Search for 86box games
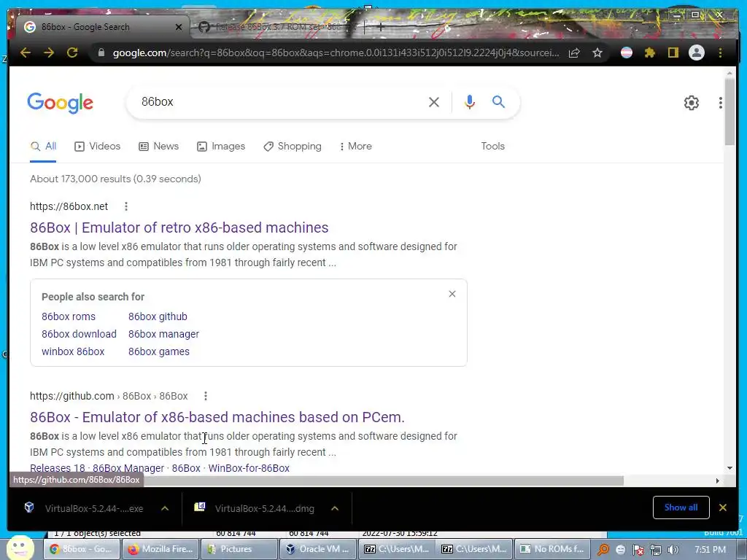 [x=158, y=352]
